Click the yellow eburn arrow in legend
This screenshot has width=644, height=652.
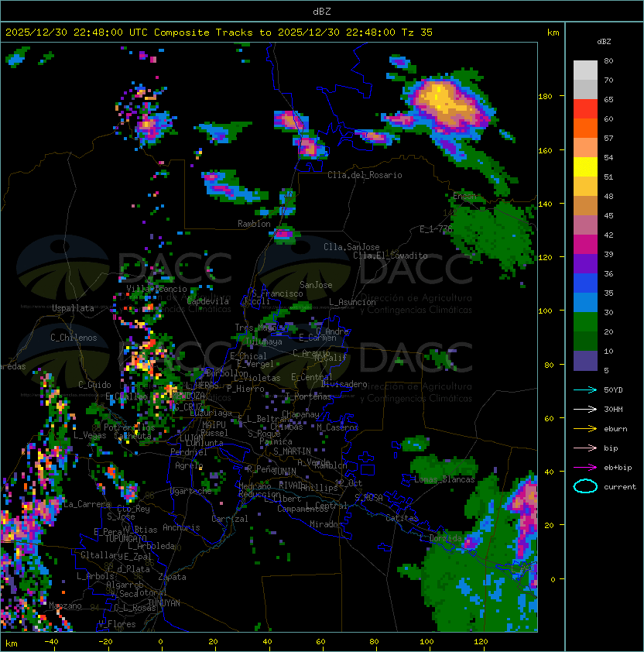point(585,429)
